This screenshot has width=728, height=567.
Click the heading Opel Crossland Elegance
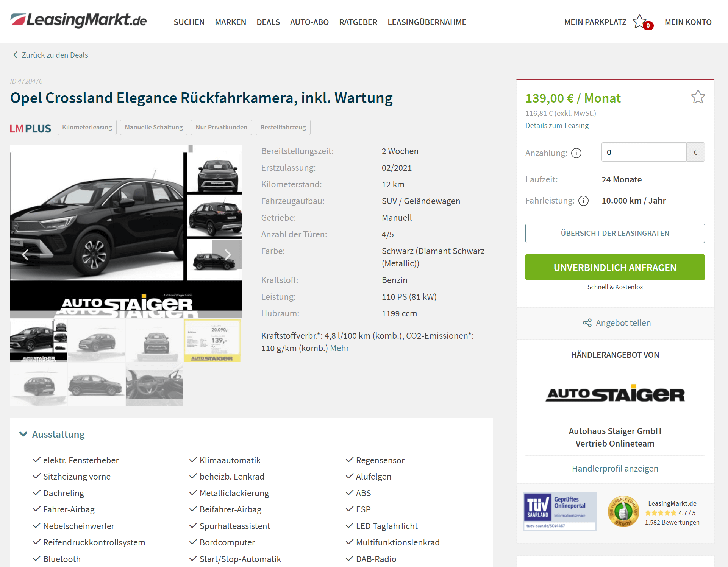[x=202, y=98]
